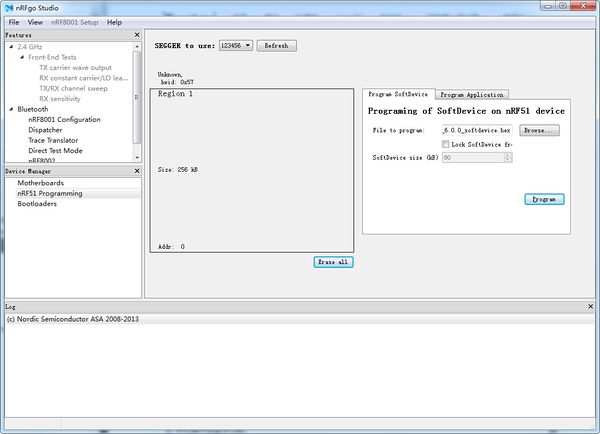Open the SEGGER to use dropdown
The image size is (600, 434).
236,46
